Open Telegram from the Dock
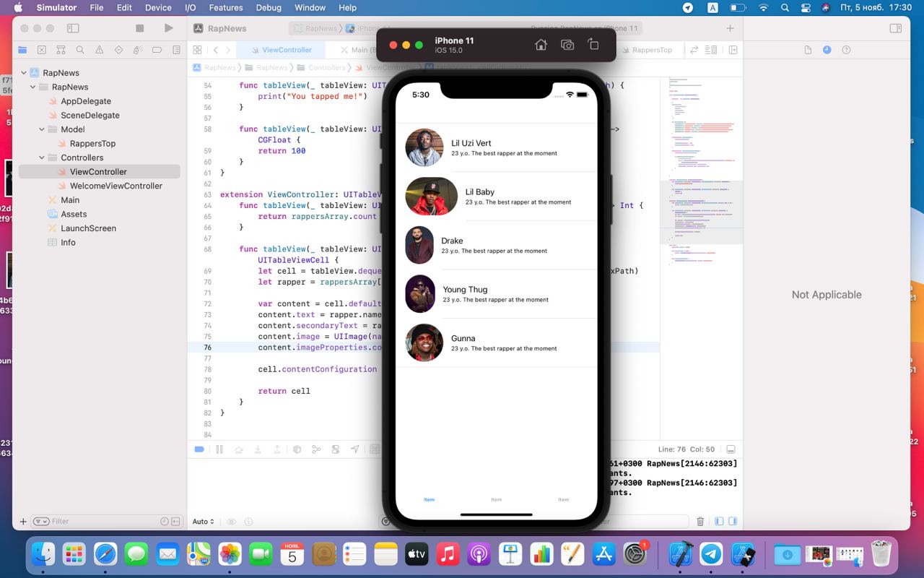924x578 pixels. pos(711,554)
